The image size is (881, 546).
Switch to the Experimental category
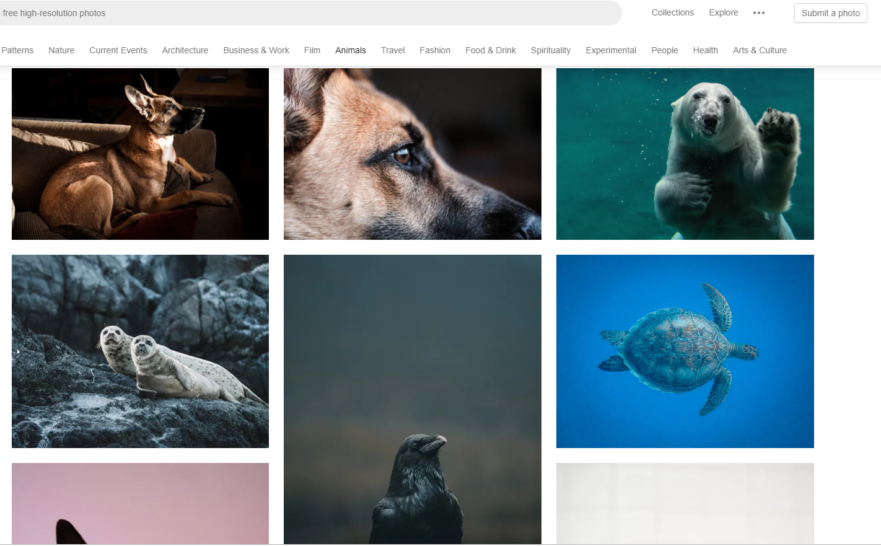[611, 50]
